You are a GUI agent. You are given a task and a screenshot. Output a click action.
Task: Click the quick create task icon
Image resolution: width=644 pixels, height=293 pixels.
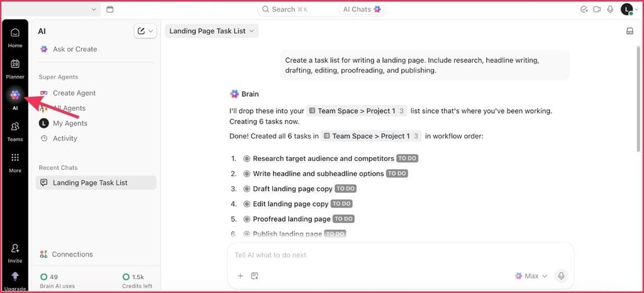pos(584,9)
